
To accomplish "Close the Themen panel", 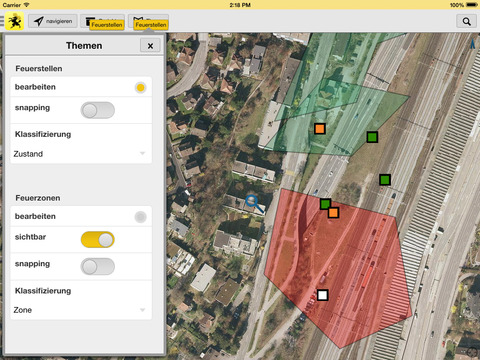I will point(150,46).
